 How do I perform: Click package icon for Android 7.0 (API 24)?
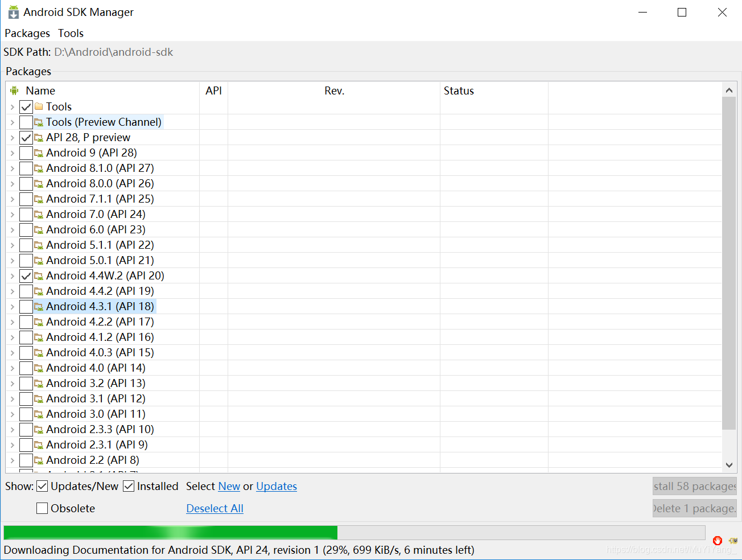click(x=39, y=214)
